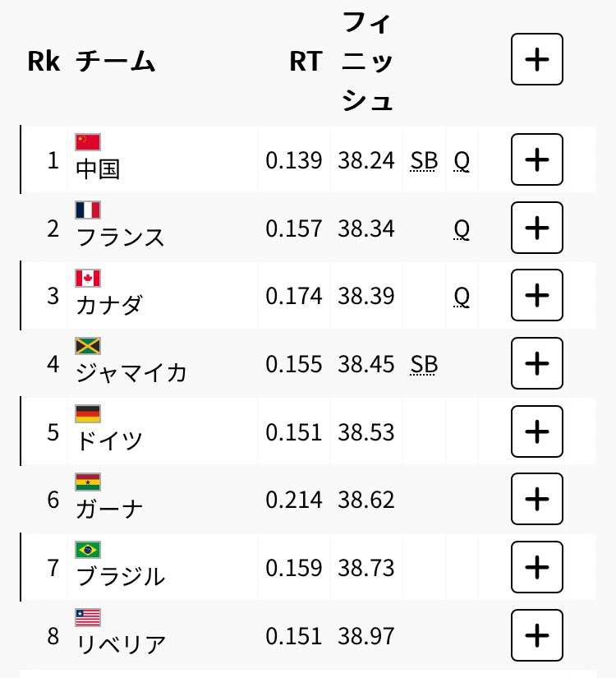This screenshot has width=616, height=678.
Task: Expand the ジャマイカ row plus button
Action: (x=537, y=363)
